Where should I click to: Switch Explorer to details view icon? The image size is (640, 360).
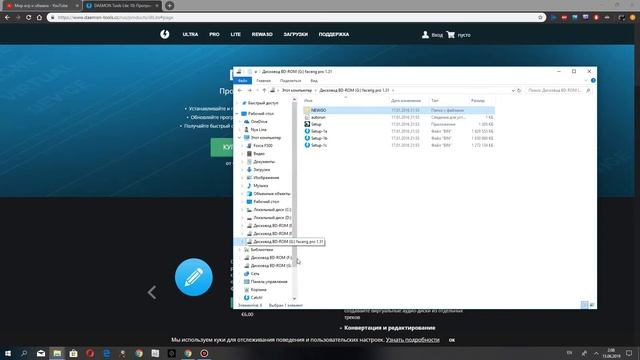584,305
